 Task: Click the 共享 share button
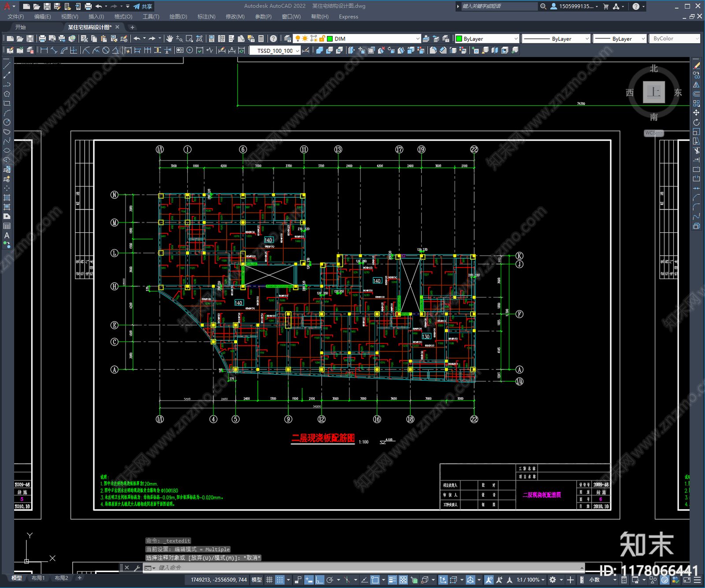[143, 6]
